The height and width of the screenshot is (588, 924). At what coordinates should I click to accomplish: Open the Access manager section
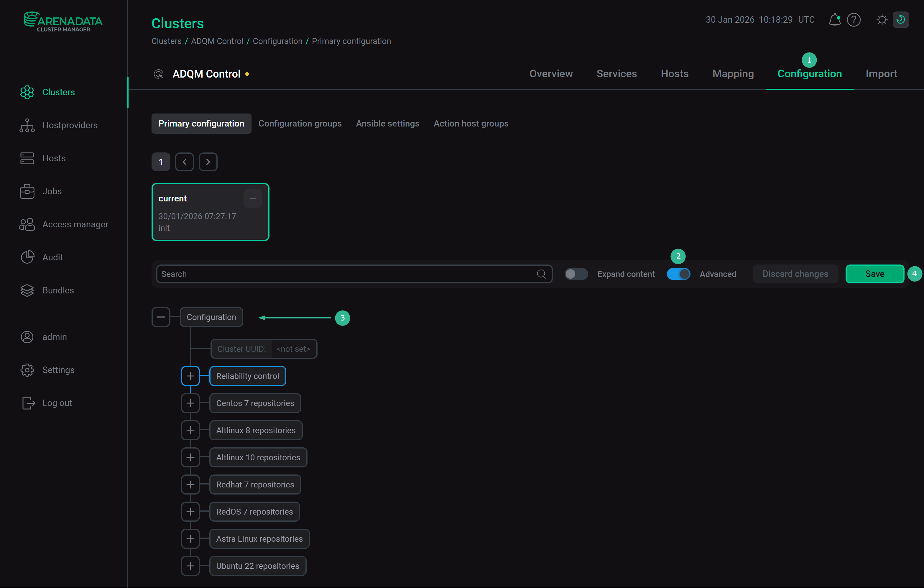point(75,224)
